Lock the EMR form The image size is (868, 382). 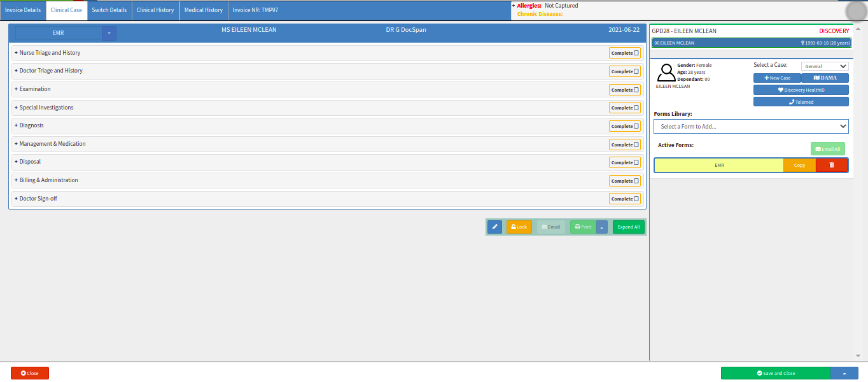point(519,227)
